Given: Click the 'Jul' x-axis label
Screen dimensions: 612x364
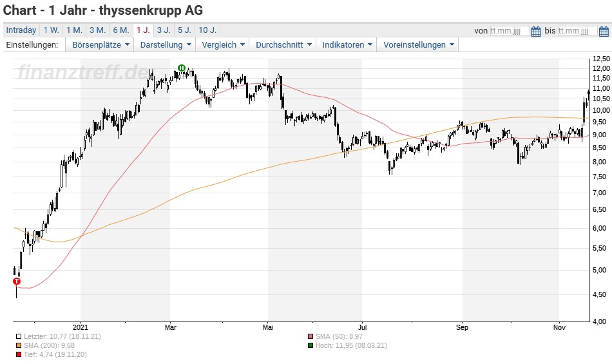Looking at the screenshot, I should point(363,327).
